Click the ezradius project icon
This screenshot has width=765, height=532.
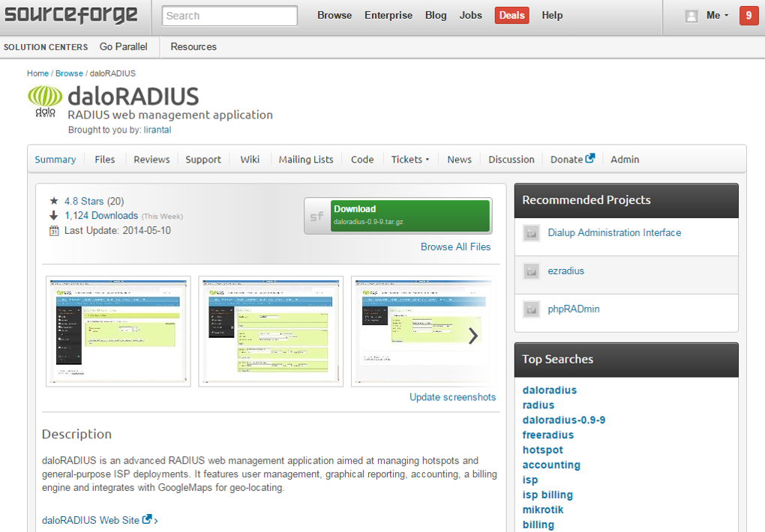(x=531, y=271)
